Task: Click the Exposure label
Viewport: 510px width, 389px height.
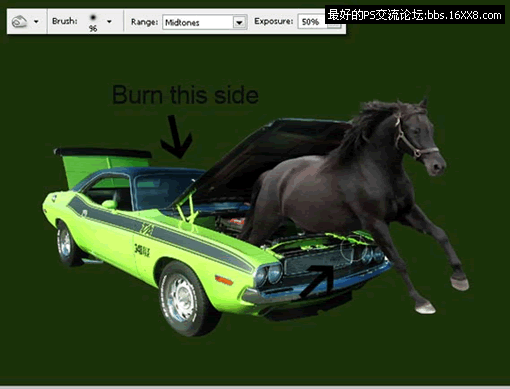Action: (x=273, y=21)
